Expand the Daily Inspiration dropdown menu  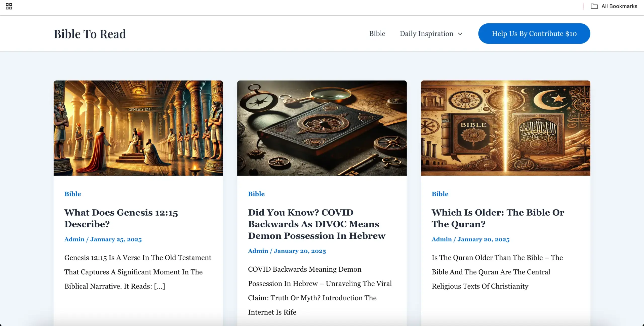(460, 33)
